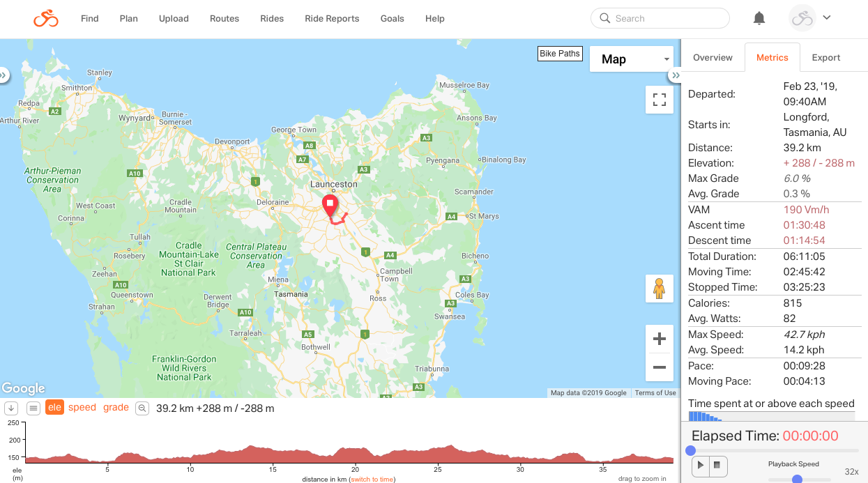
Task: Collapse the right metrics panel
Action: pyautogui.click(x=675, y=75)
